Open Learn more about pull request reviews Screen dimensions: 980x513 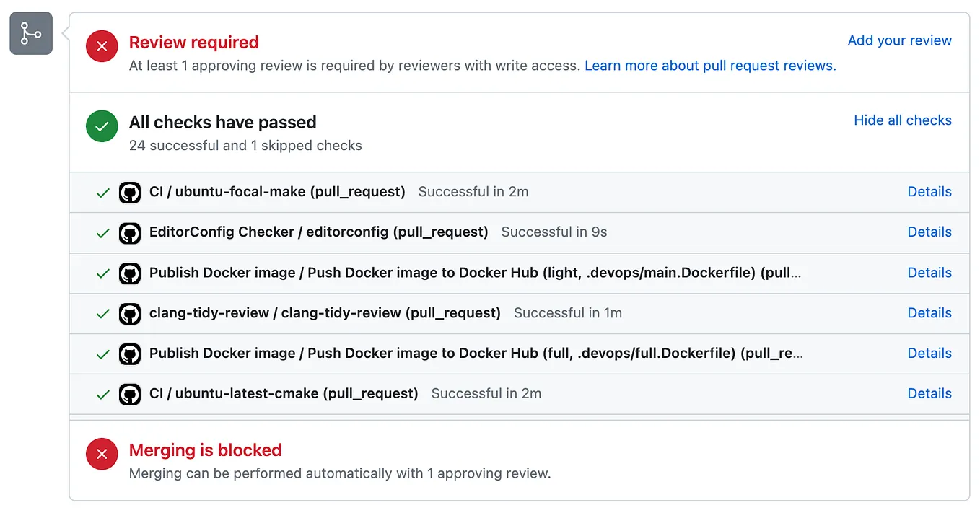[x=709, y=65]
